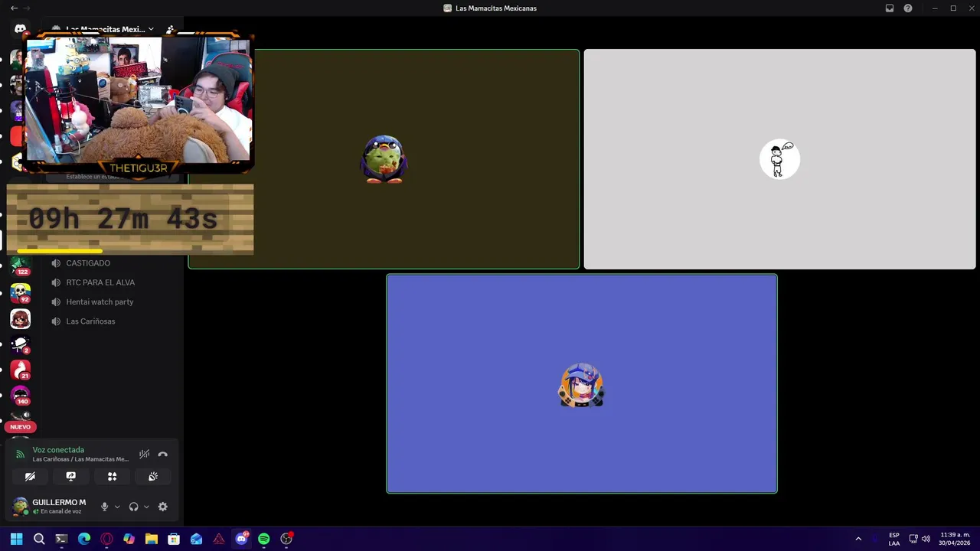Open Spotify from the taskbar
Viewport: 980px width, 551px height.
[x=264, y=539]
